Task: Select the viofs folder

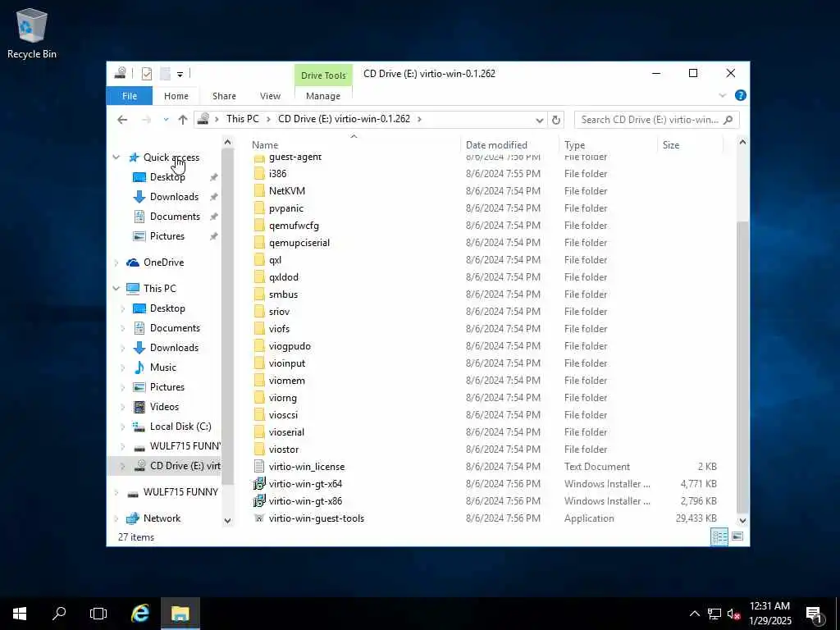Action: point(279,328)
